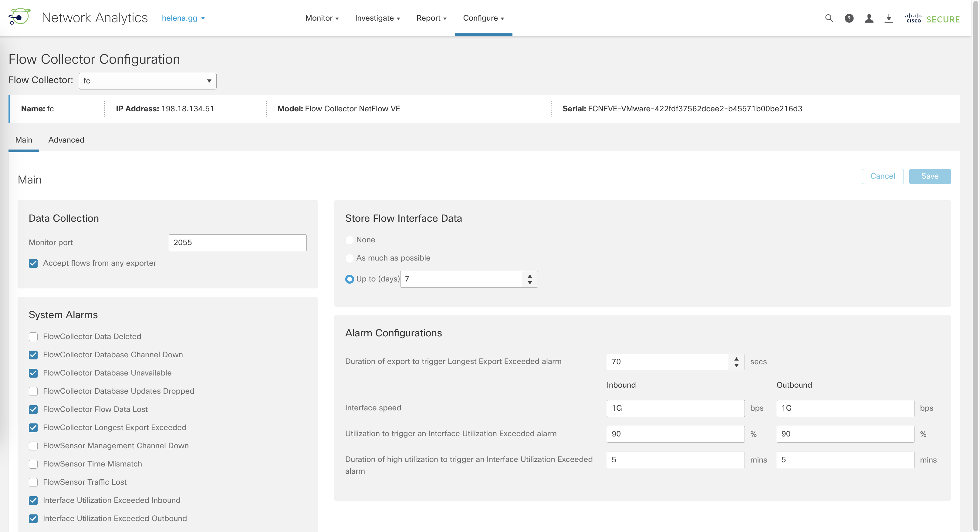Click the Save button
Screen dimensions: 980x532
tap(929, 176)
